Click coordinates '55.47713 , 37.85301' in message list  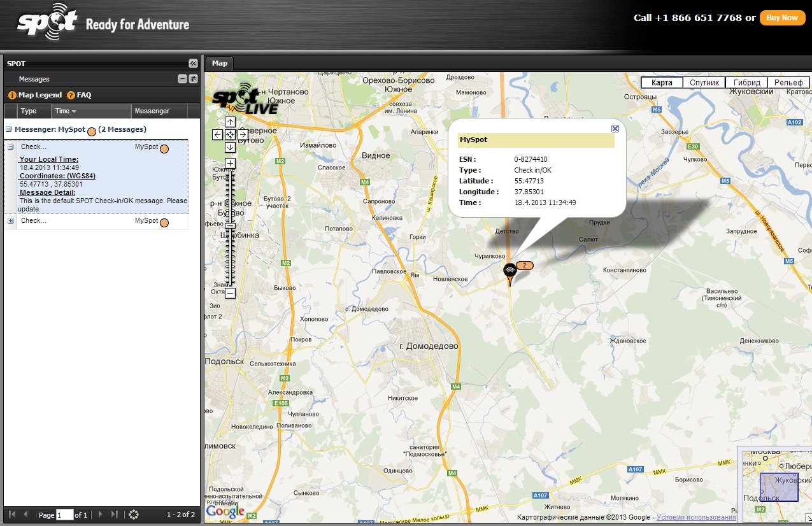51,184
